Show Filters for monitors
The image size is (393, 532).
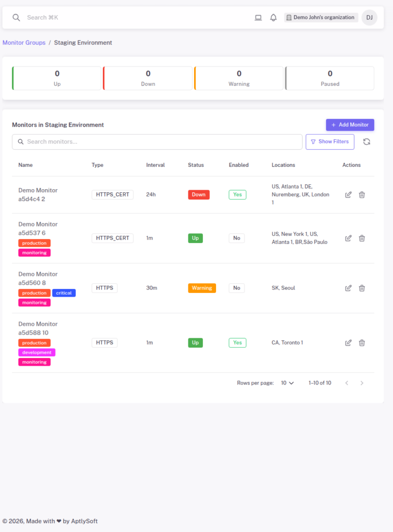tap(330, 142)
